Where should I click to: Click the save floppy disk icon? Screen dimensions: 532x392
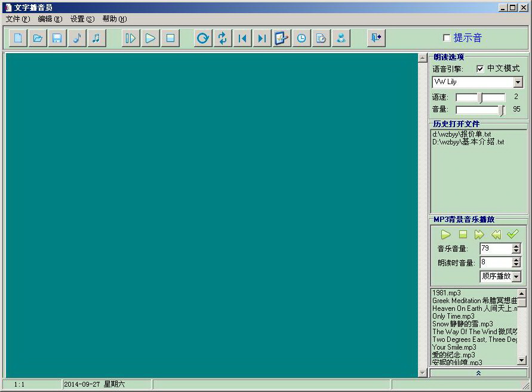pyautogui.click(x=57, y=38)
